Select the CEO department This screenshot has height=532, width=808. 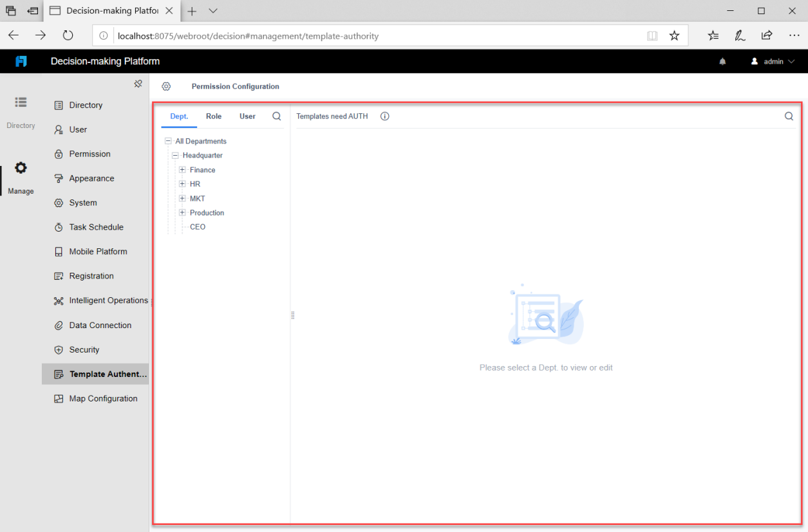pos(198,226)
